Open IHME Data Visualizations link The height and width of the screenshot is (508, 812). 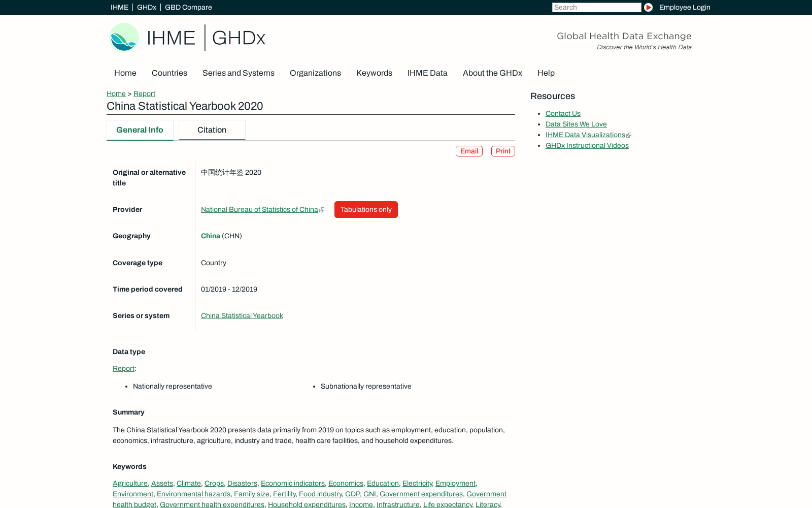click(x=585, y=135)
